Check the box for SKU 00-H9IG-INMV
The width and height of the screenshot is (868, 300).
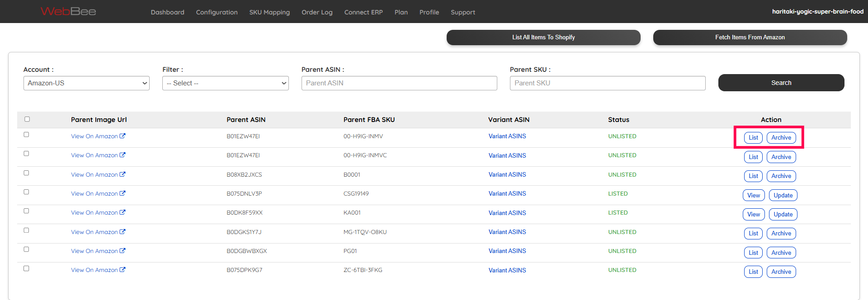pos(26,135)
